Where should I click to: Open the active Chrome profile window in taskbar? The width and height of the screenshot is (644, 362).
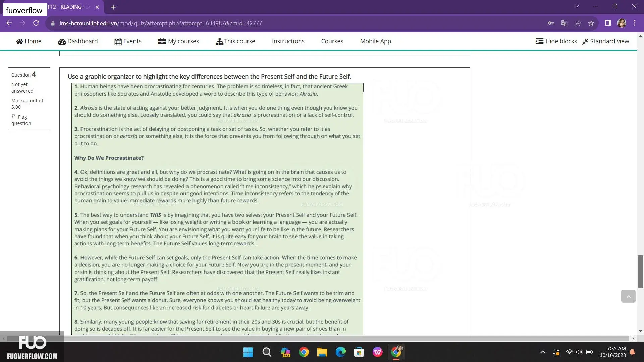pyautogui.click(x=396, y=352)
